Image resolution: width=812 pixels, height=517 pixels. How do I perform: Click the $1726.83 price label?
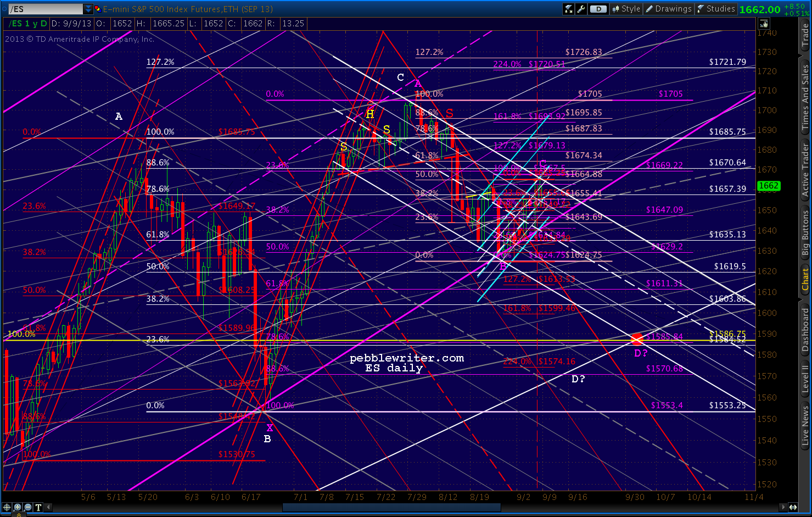point(584,52)
